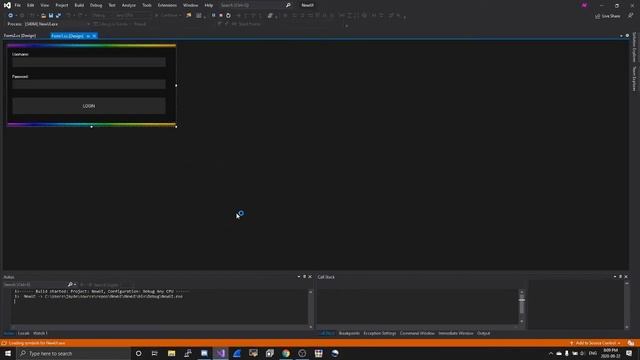The width and height of the screenshot is (640, 360).
Task: Switch to the first Form1.cs [Design] tab
Action: tap(20, 36)
